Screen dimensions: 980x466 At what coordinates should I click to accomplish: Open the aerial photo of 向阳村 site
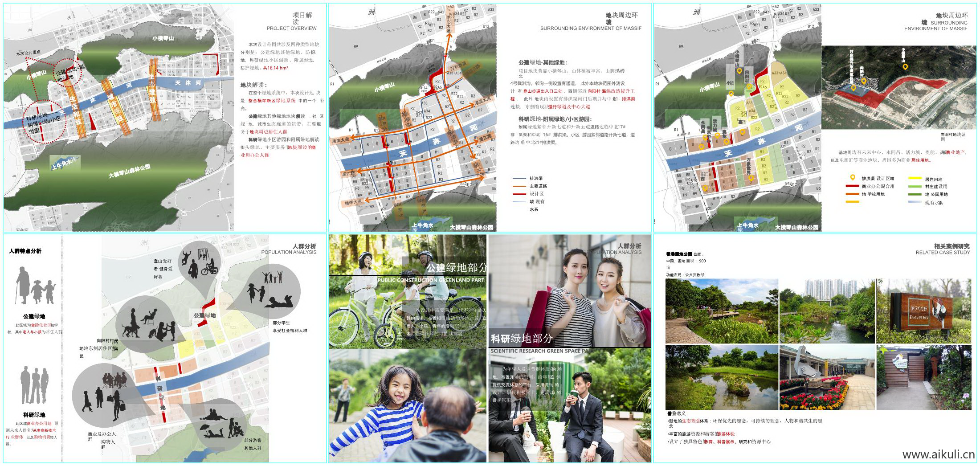pyautogui.click(x=899, y=88)
